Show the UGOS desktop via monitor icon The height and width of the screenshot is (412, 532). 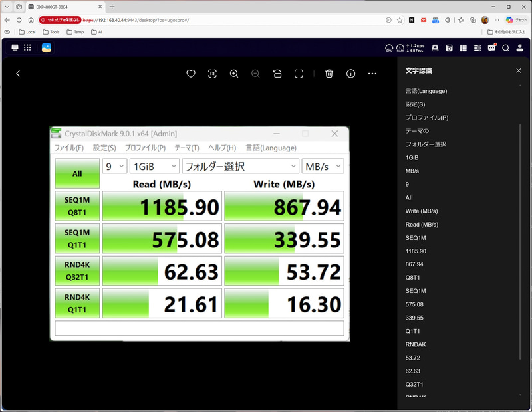(15, 47)
